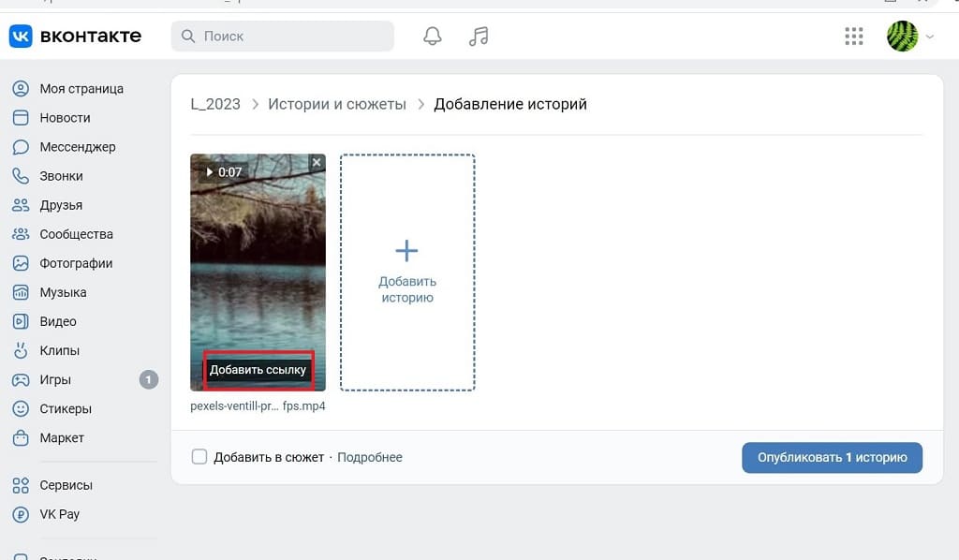Open Calls in the sidebar
Viewport: 959px width, 560px height.
tap(61, 176)
